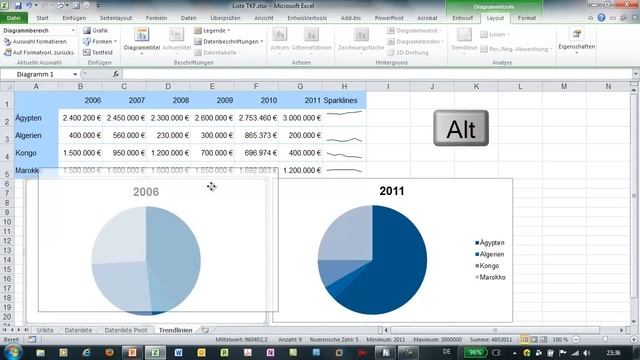Viewport: 640px width, 360px height.
Task: Open undo history dropdown arrow
Action: pyautogui.click(x=36, y=6)
